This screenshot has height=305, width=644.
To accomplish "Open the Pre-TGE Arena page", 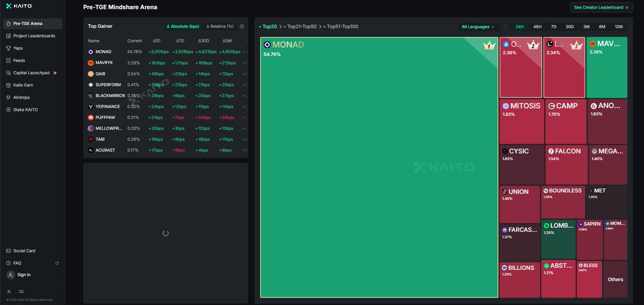I will pyautogui.click(x=32, y=24).
